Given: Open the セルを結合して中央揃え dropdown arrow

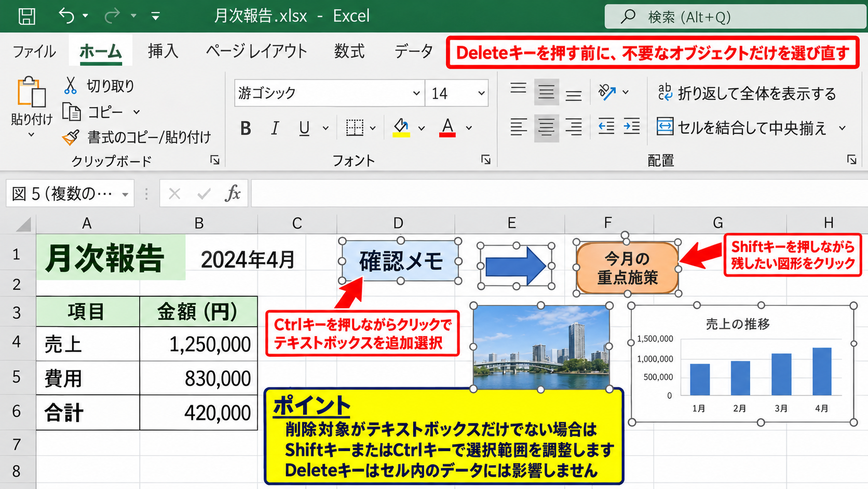Looking at the screenshot, I should [x=842, y=128].
